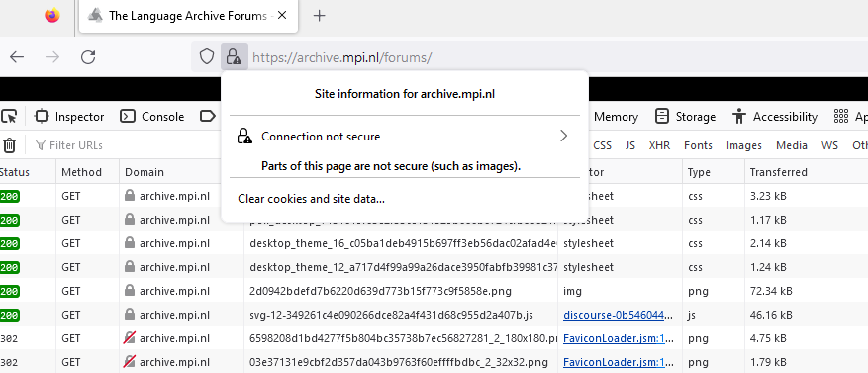Select 2d0942bdefd7b6220d639d773b15f773c9f5858e.png file

click(x=380, y=291)
